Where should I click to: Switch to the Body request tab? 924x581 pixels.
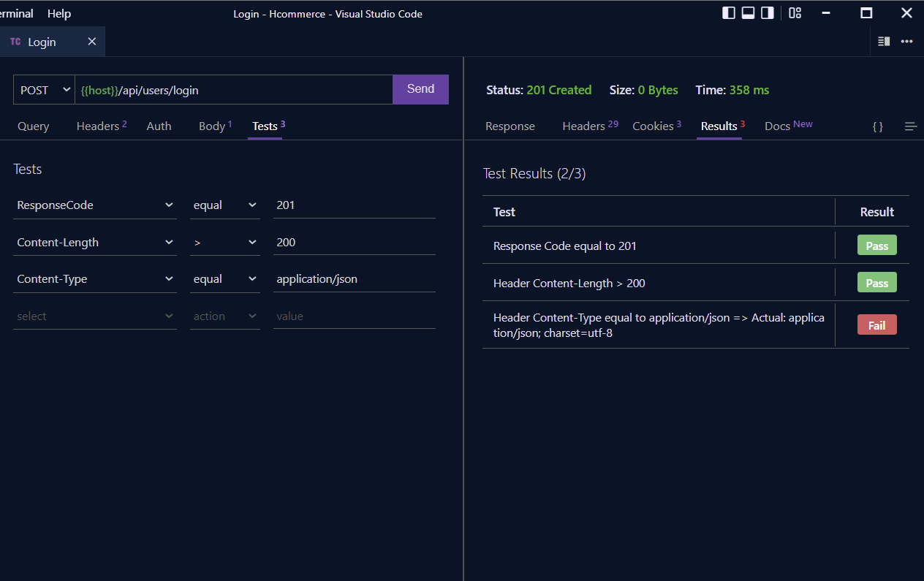(211, 126)
